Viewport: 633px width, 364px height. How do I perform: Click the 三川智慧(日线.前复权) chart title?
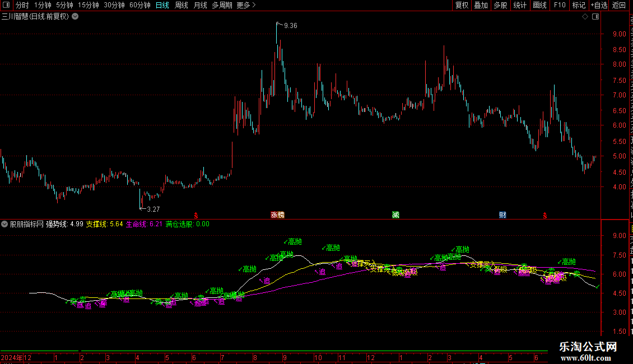(35, 17)
